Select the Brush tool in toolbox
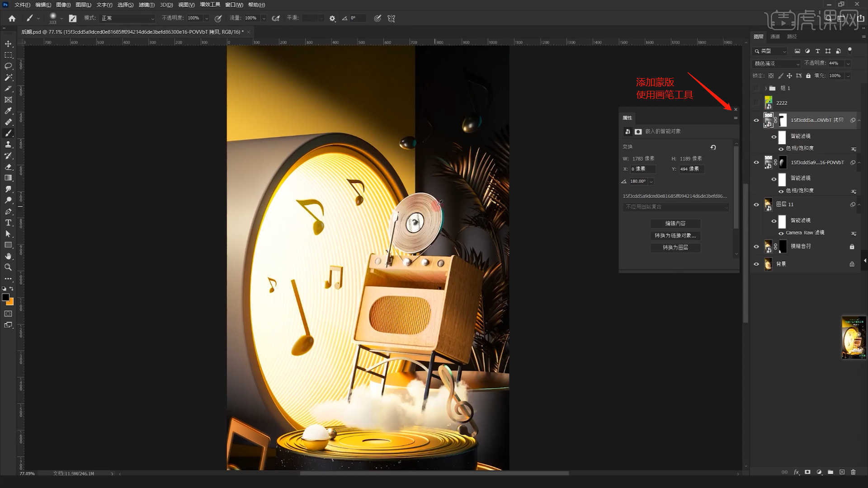 8,133
